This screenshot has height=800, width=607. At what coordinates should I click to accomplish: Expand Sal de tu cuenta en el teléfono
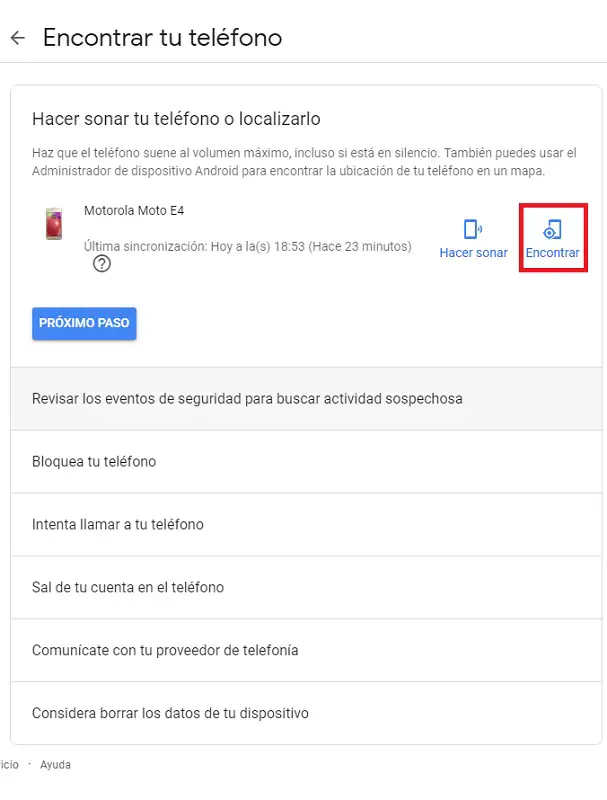pos(306,587)
